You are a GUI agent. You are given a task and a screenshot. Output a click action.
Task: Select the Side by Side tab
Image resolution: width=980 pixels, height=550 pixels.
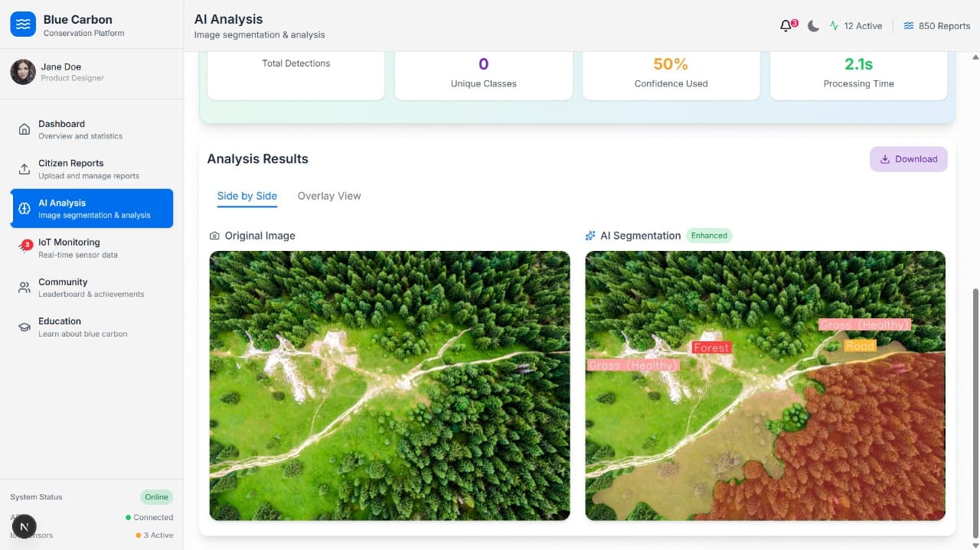click(247, 196)
